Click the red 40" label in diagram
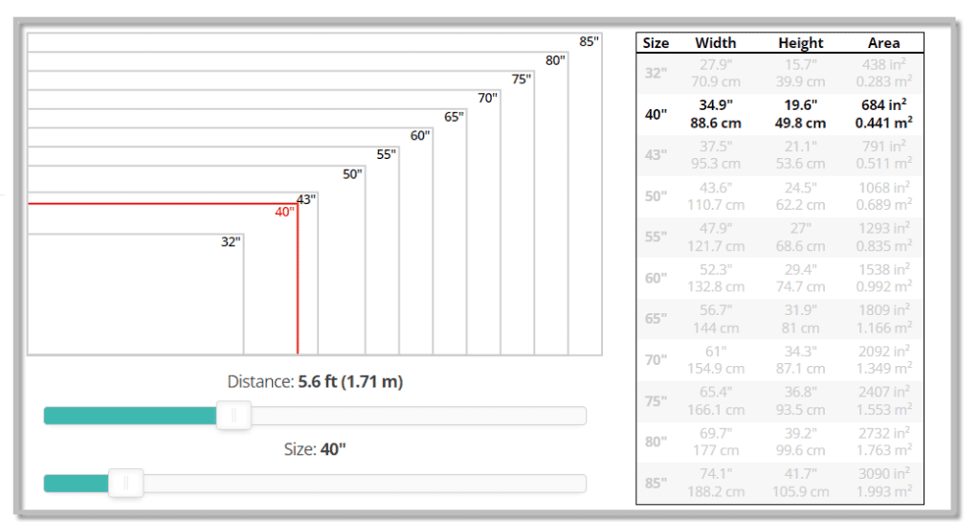The image size is (980, 522). coord(285,213)
